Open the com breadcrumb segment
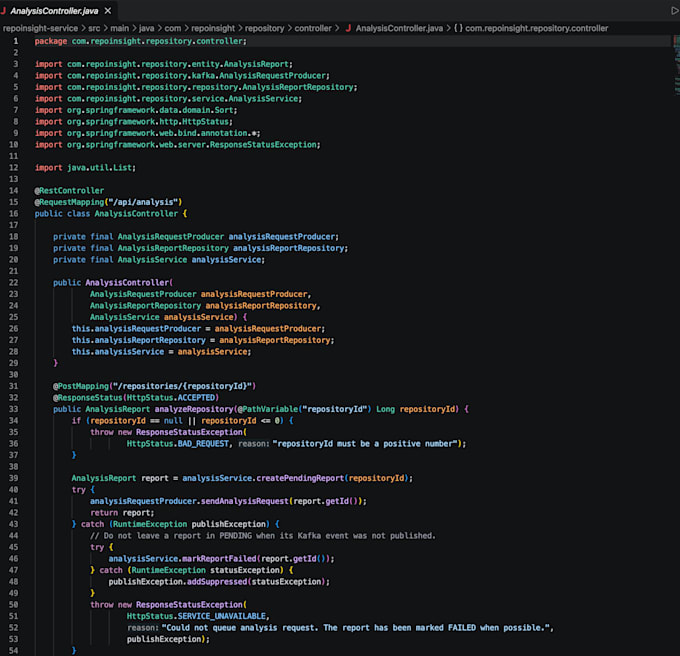 click(173, 28)
